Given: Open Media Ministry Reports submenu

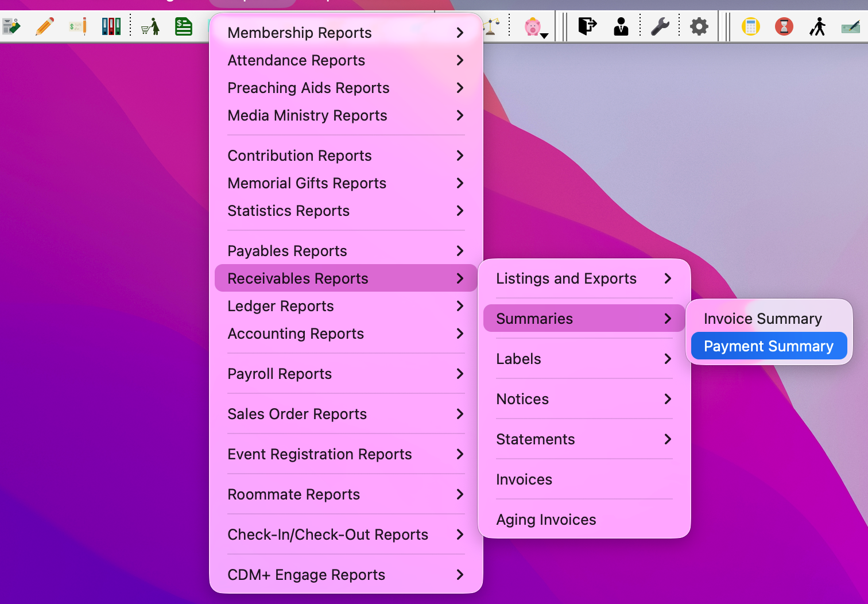Looking at the screenshot, I should click(346, 115).
